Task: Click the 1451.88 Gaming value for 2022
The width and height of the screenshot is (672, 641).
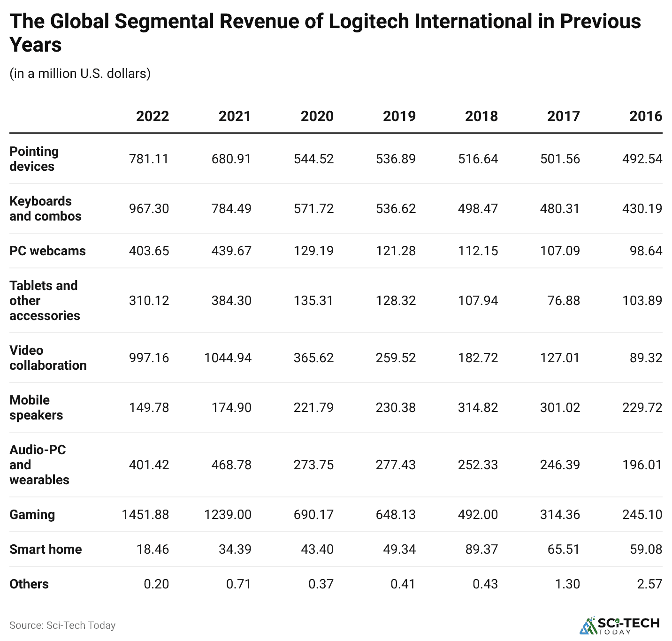Action: [x=146, y=514]
